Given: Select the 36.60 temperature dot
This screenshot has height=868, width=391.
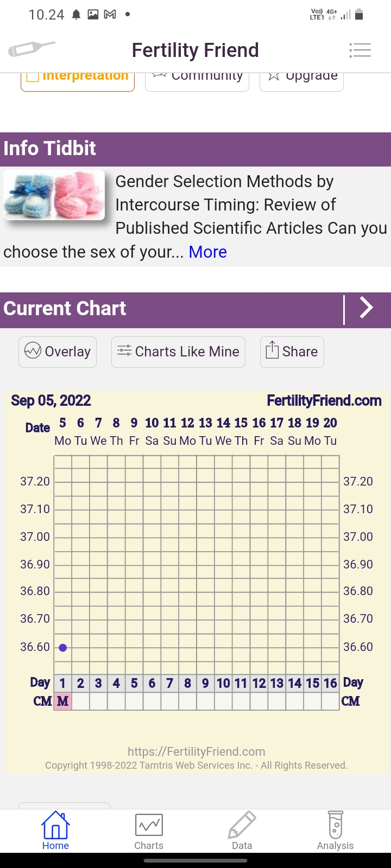Looking at the screenshot, I should click(x=63, y=648).
